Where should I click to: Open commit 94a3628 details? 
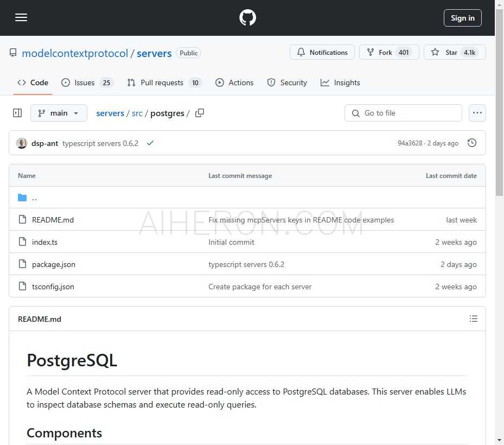coord(410,143)
